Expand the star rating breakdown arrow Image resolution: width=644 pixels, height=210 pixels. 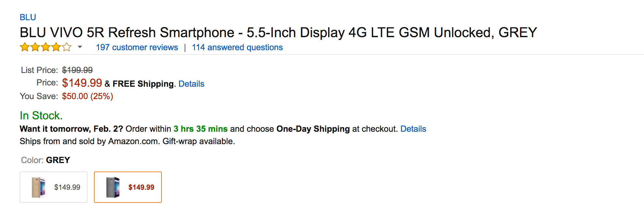pos(80,47)
